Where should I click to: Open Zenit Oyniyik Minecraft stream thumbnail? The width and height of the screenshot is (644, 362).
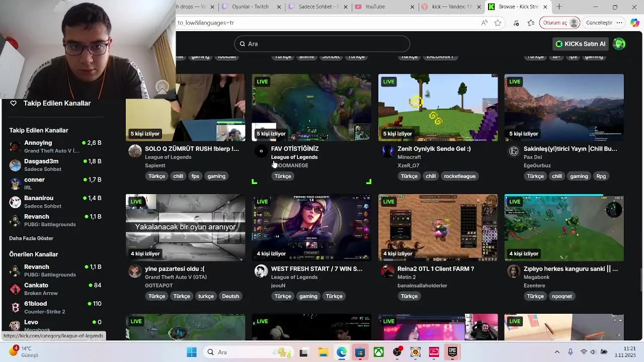(438, 108)
